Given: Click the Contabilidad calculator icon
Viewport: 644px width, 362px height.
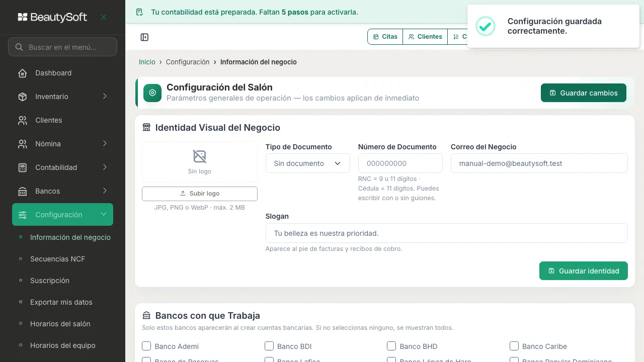Looking at the screenshot, I should pyautogui.click(x=23, y=167).
